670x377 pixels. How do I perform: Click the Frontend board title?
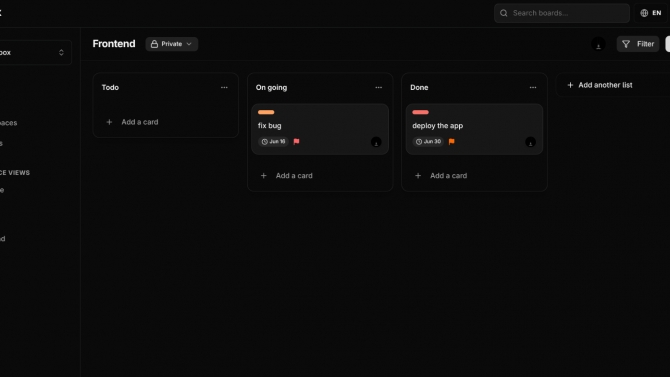click(114, 44)
